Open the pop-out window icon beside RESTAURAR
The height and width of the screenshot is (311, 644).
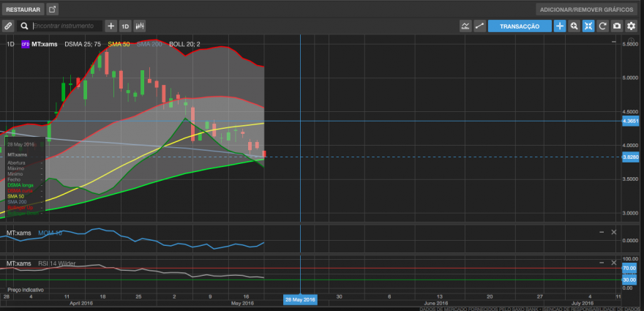click(52, 10)
